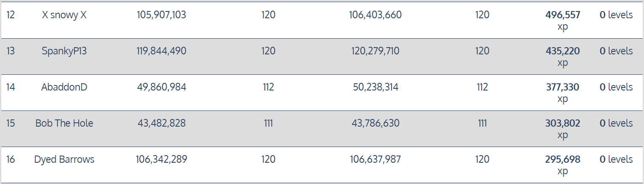This screenshot has width=644, height=184.
Task: Click rank number 15 cell
Action: coord(11,123)
